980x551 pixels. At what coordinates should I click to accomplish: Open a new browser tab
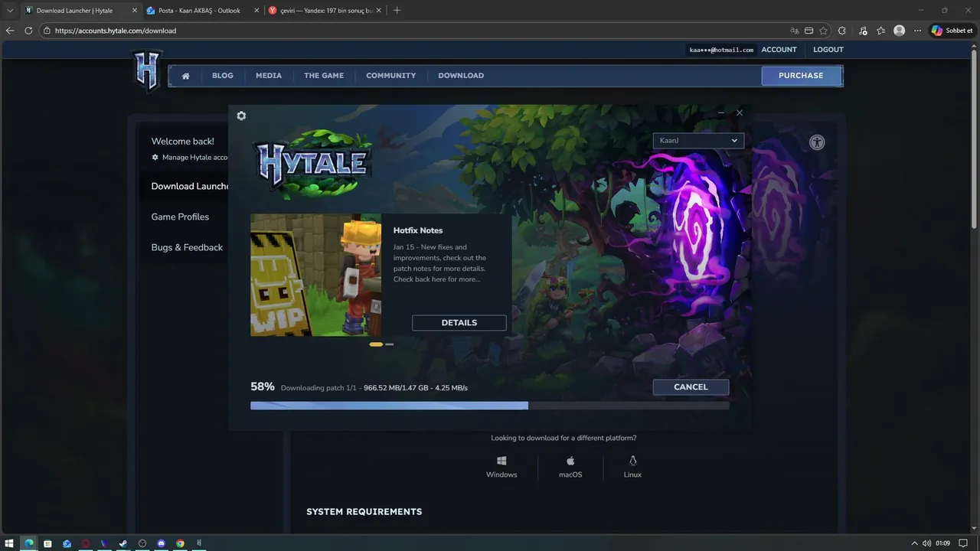(x=397, y=11)
